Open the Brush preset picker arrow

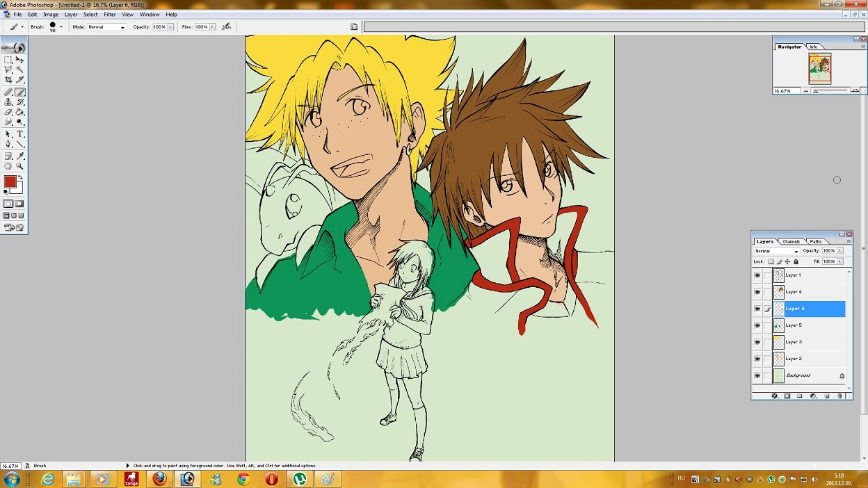(x=61, y=26)
